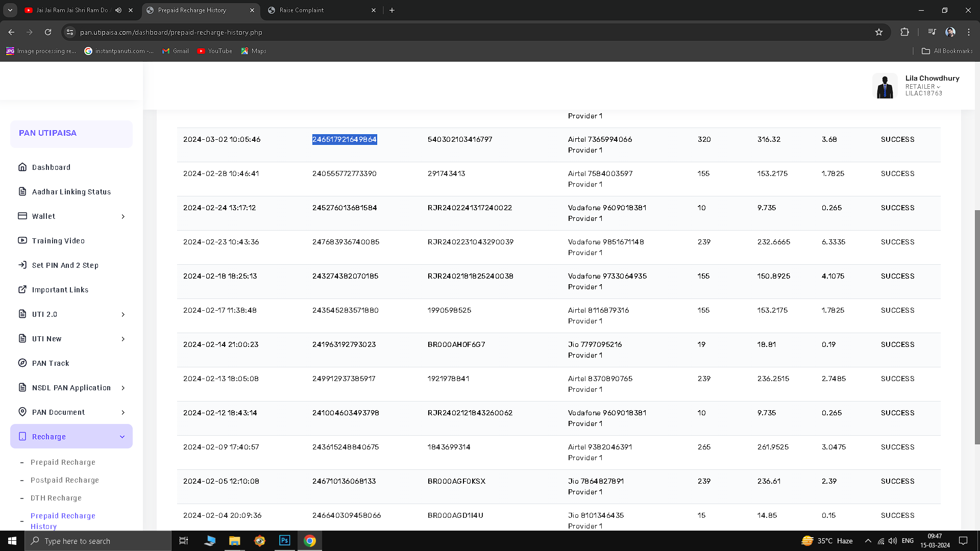Open Prepaid Recharge submenu item
980x551 pixels.
[63, 462]
